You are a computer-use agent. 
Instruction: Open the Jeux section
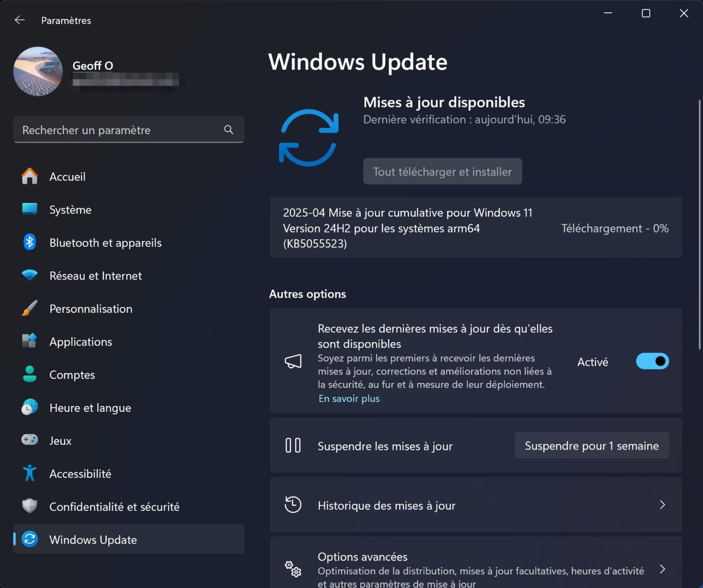[x=129, y=440]
